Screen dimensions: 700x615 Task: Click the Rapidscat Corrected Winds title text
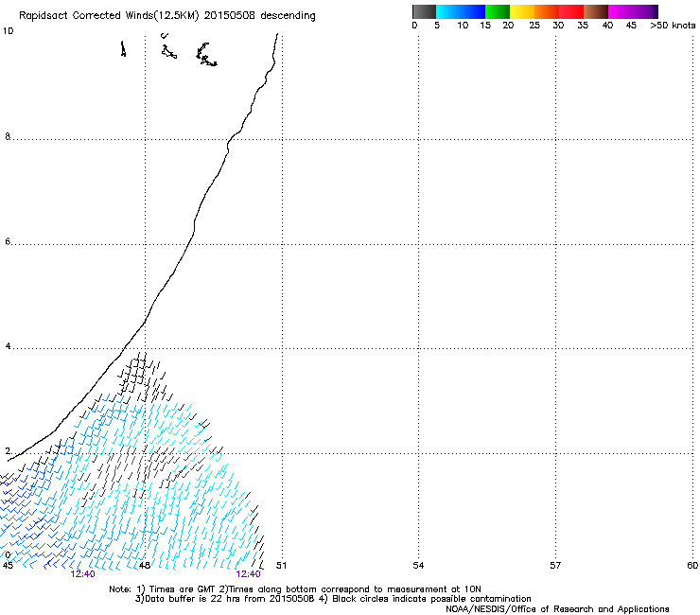pyautogui.click(x=167, y=16)
